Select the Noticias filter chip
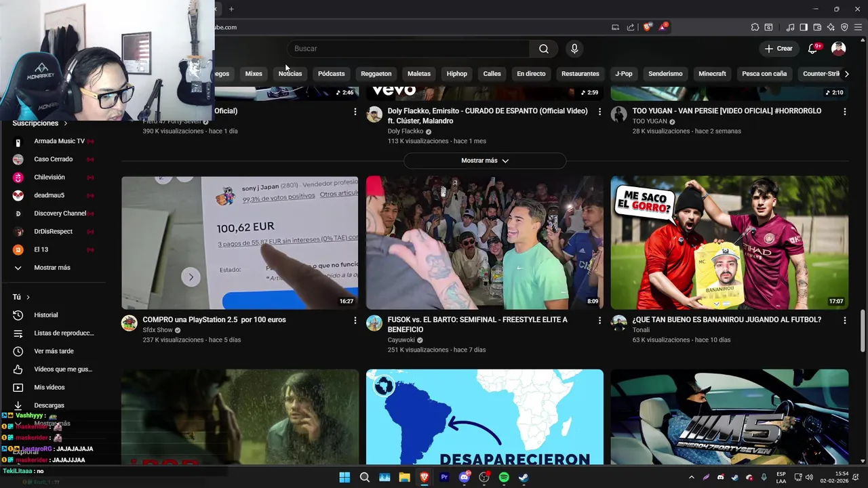This screenshot has height=488, width=868. (x=290, y=74)
